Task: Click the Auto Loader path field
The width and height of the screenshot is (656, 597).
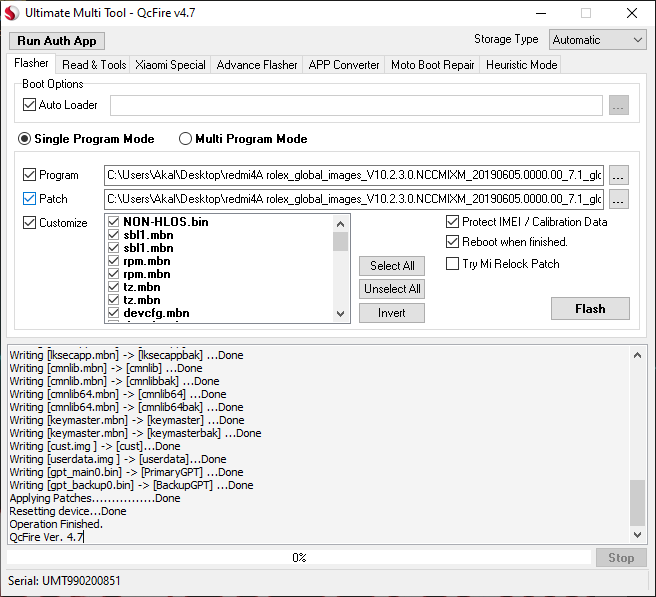Action: [356, 105]
